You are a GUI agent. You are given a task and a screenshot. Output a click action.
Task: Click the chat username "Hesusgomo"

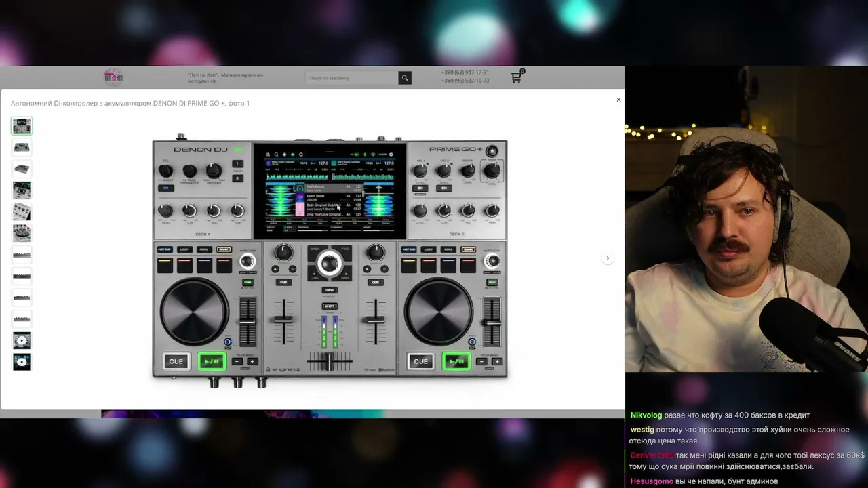point(652,481)
